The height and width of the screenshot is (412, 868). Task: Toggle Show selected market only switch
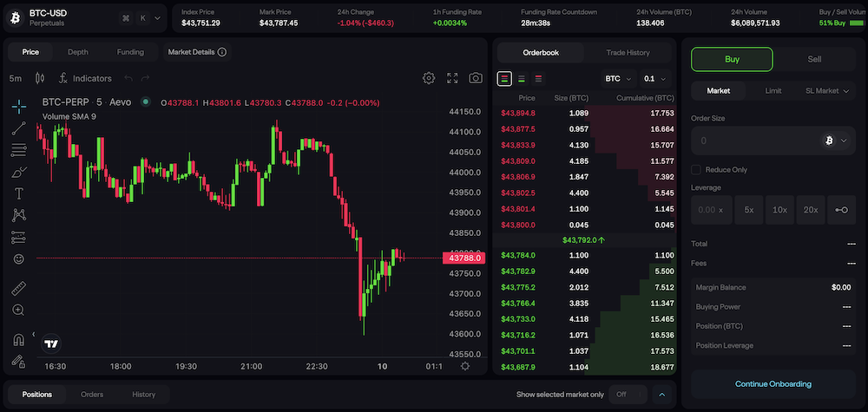(x=628, y=395)
